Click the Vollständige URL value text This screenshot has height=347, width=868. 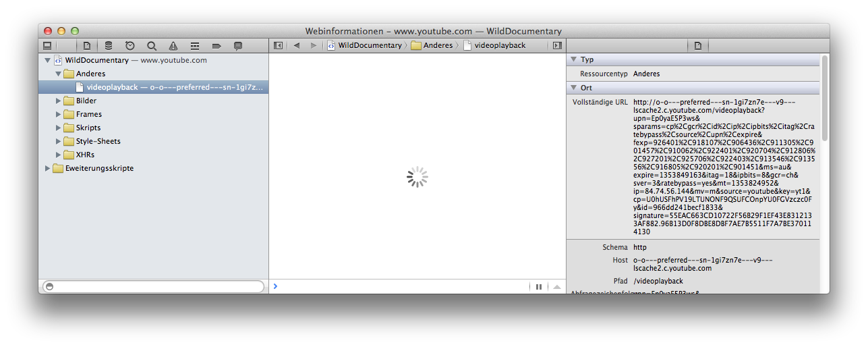(724, 167)
